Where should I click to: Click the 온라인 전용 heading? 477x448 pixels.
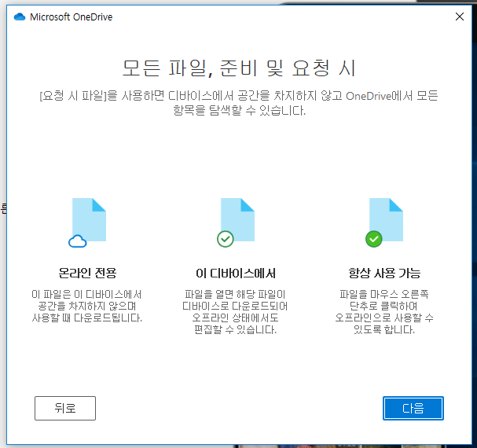pyautogui.click(x=87, y=273)
